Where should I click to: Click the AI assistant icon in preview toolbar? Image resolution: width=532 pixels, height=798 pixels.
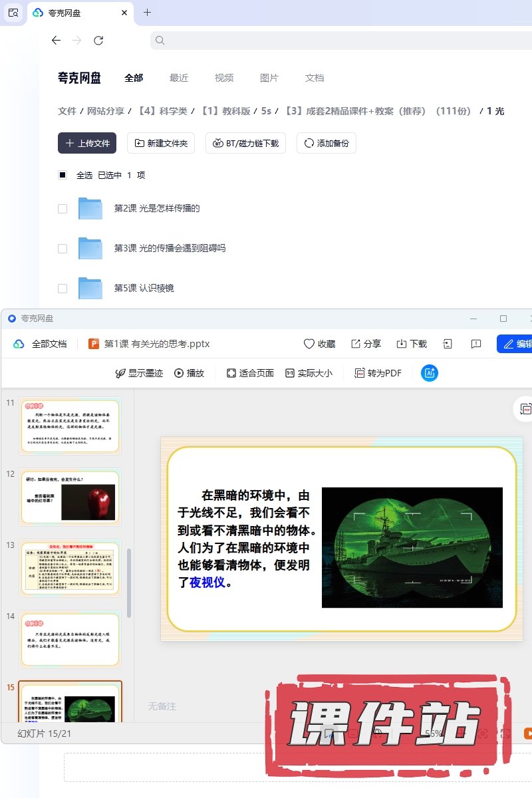click(429, 373)
